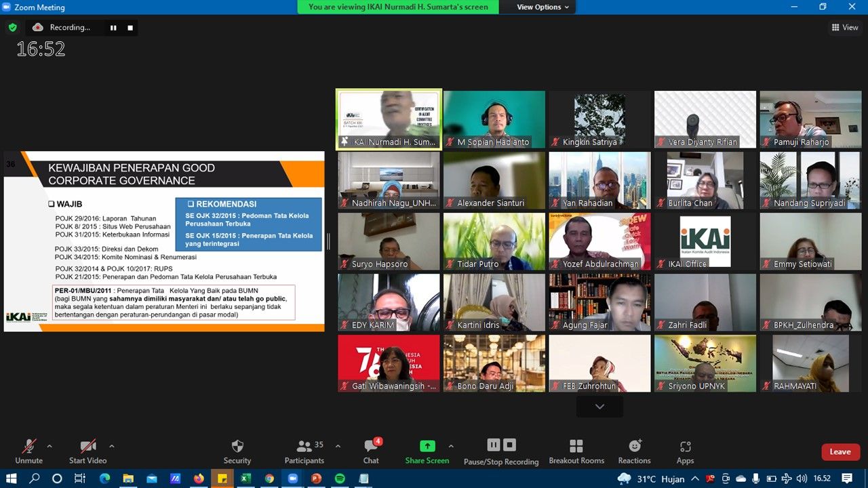The image size is (868, 488).
Task: Expand audio options arrow beside Unmute
Action: pyautogui.click(x=50, y=446)
